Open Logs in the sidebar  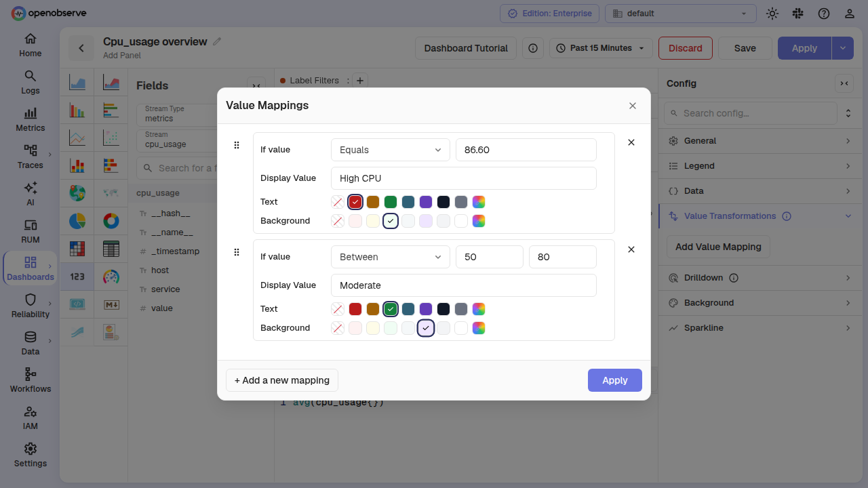[x=31, y=83]
